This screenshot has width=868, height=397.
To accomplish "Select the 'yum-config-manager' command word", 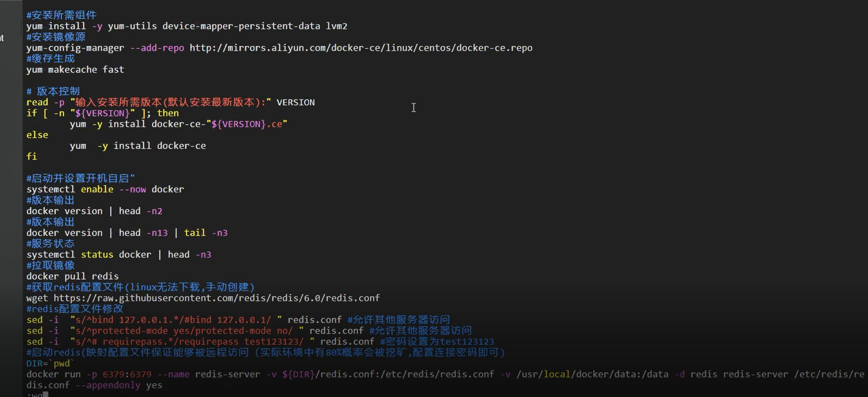I will (75, 48).
